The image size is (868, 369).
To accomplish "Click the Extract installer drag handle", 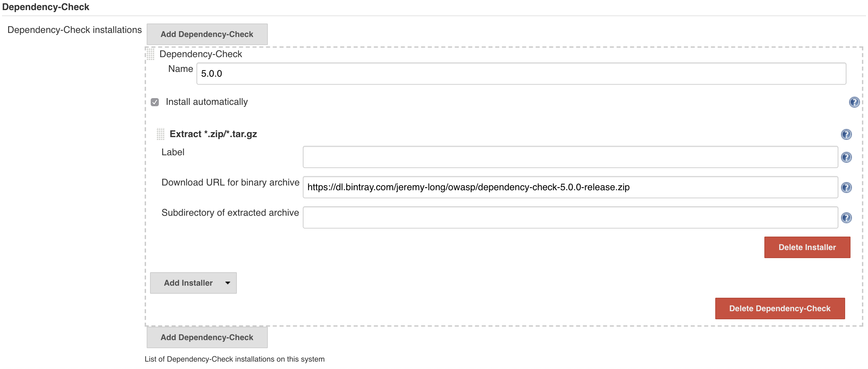I will coord(161,134).
